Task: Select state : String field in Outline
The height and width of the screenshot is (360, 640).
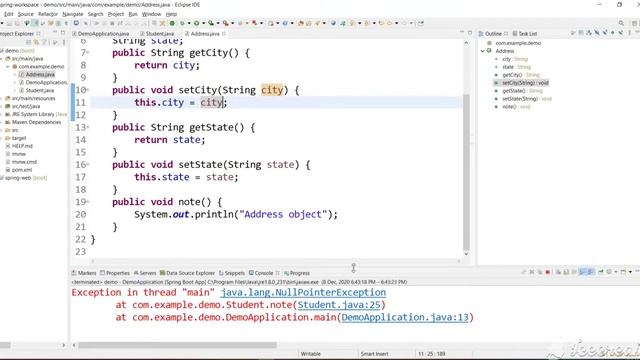Action: (x=516, y=67)
